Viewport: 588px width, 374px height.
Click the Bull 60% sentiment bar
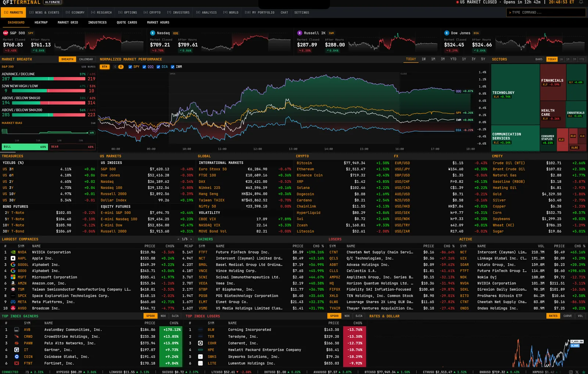click(x=25, y=147)
